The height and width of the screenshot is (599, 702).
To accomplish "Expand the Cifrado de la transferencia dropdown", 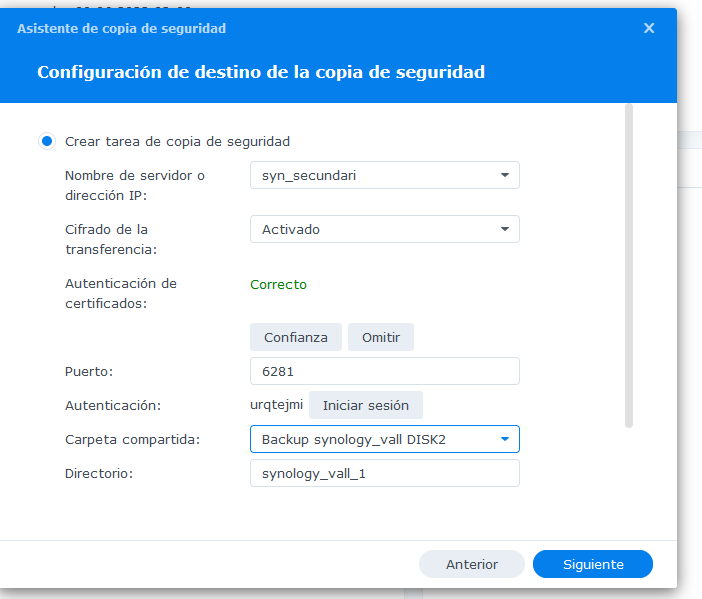I will pos(384,229).
